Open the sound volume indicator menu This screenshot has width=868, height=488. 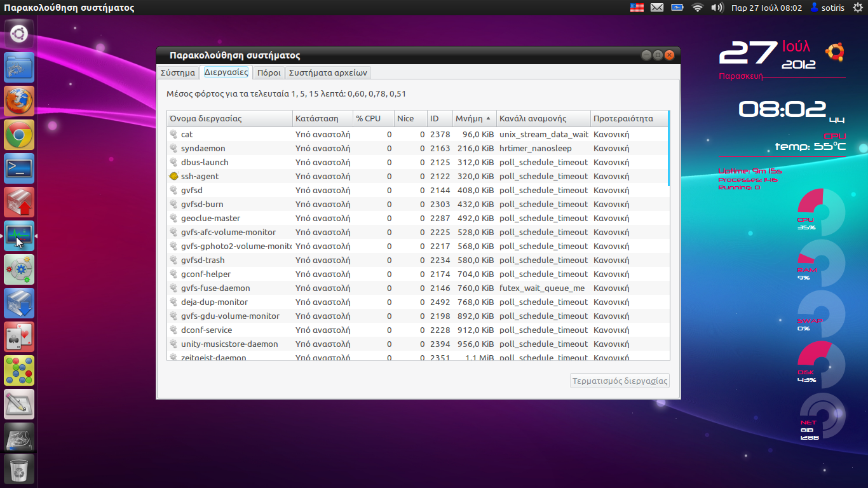pos(717,8)
